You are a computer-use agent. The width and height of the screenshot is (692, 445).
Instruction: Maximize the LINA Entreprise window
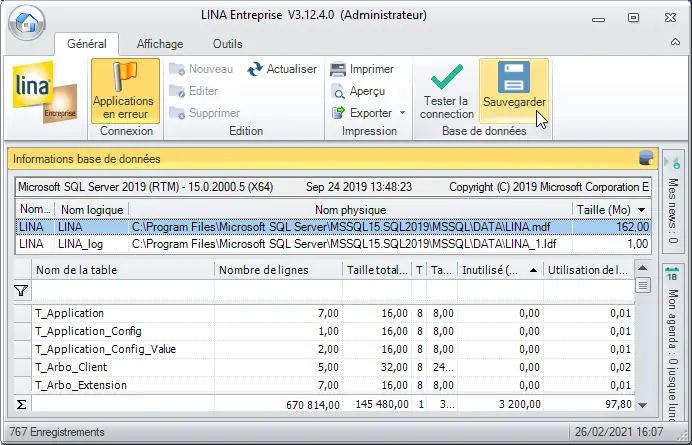tap(633, 18)
